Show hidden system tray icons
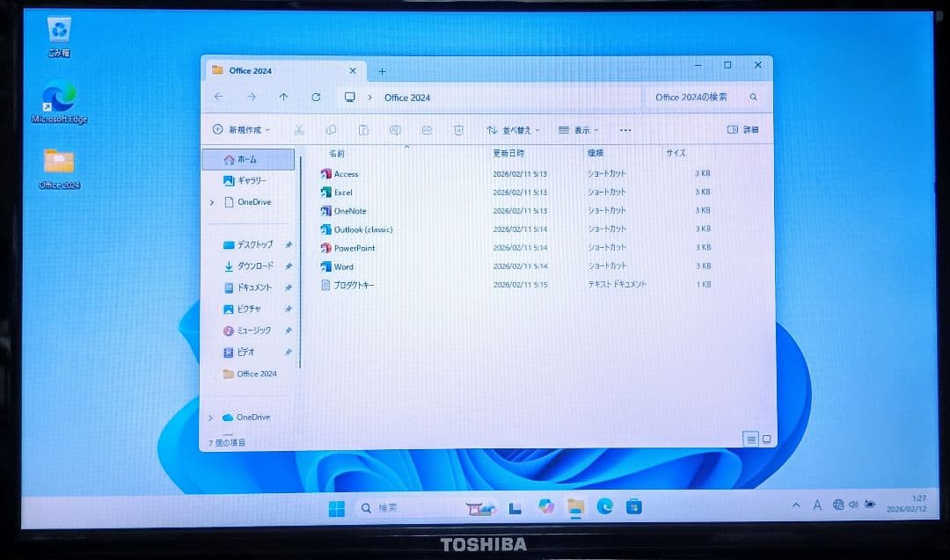 click(x=796, y=505)
